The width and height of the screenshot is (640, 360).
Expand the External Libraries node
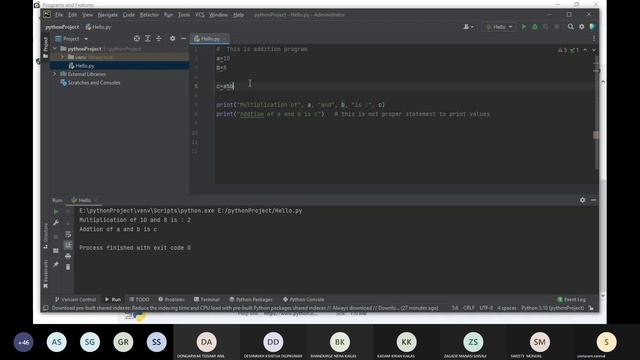(x=55, y=74)
